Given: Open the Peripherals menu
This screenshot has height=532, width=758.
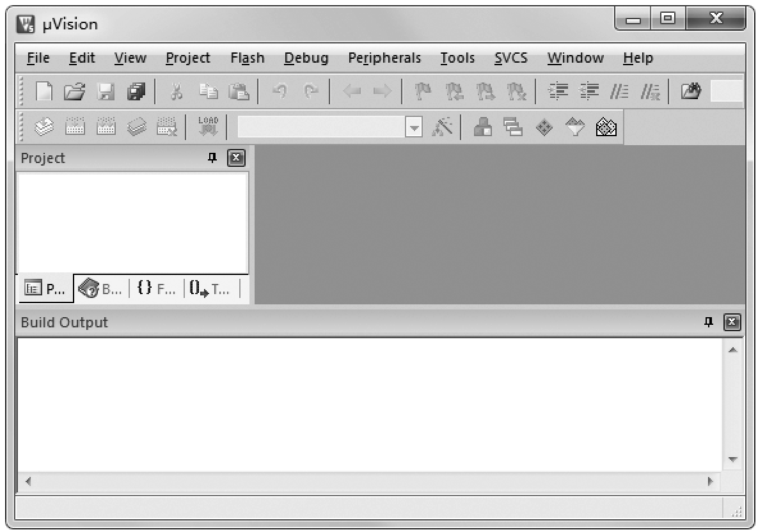Looking at the screenshot, I should 384,58.
